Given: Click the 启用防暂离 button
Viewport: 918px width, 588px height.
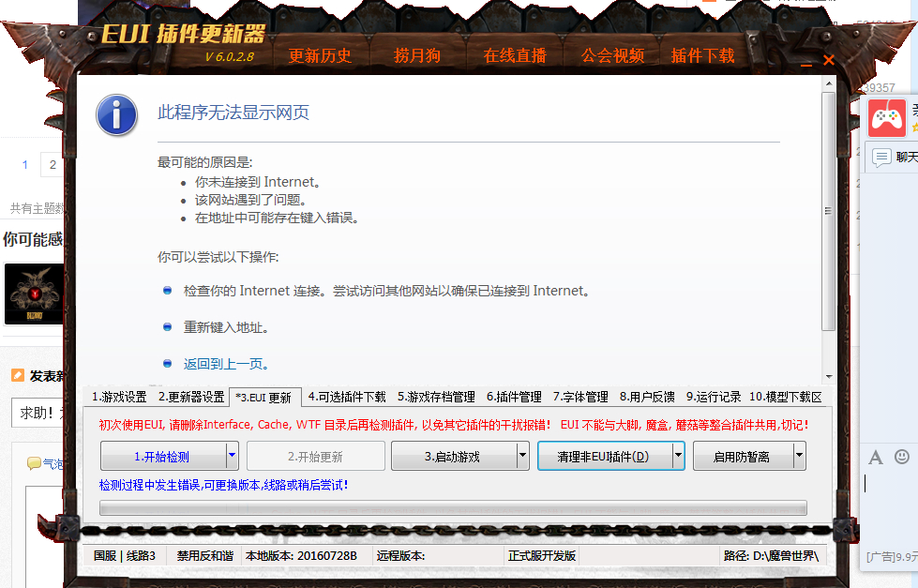Looking at the screenshot, I should click(x=743, y=456).
